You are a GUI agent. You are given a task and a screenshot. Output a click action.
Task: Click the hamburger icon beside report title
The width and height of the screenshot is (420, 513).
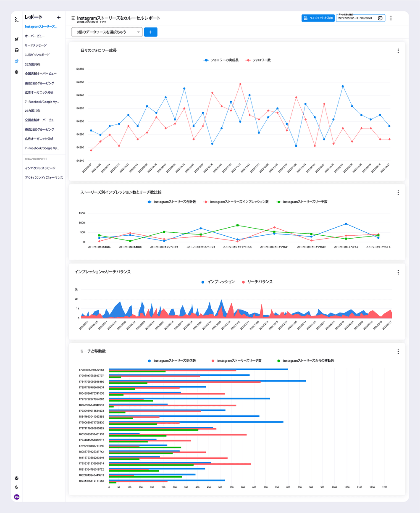point(73,18)
